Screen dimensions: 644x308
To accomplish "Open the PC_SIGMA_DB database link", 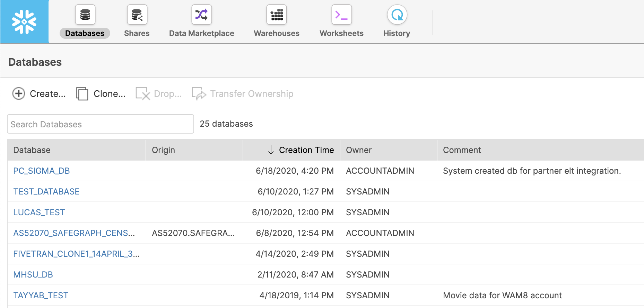I will click(42, 171).
